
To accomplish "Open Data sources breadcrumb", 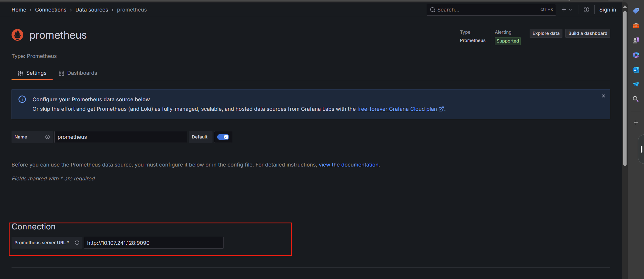I will pyautogui.click(x=92, y=10).
